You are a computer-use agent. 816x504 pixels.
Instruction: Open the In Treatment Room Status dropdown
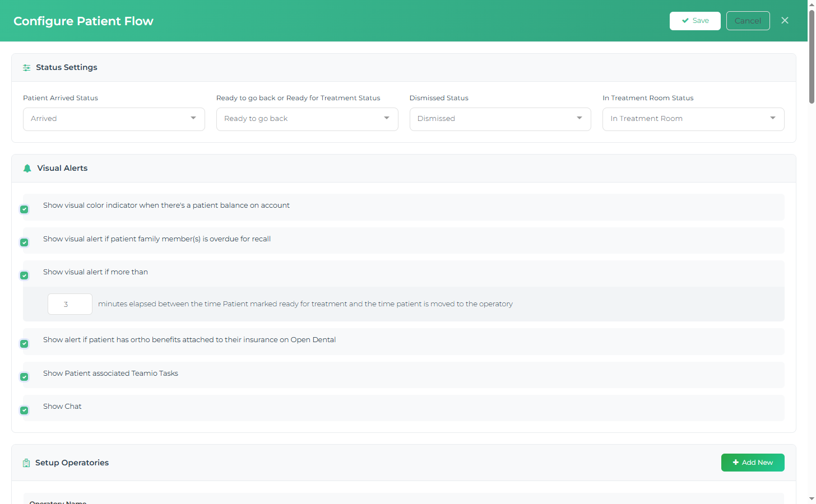693,119
